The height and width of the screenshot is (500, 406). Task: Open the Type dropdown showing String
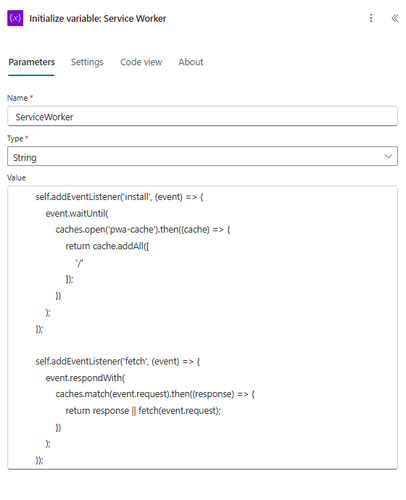202,156
